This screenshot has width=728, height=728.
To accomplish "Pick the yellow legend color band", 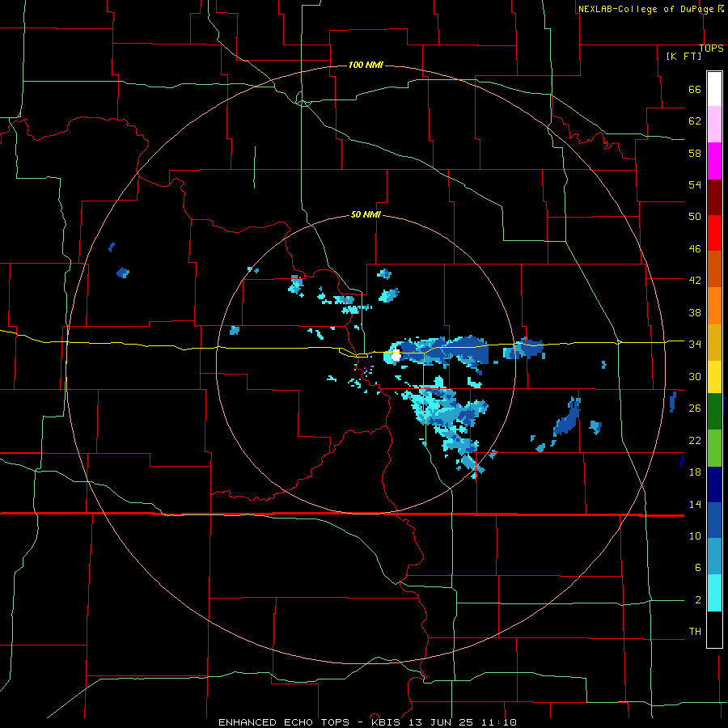I will (x=714, y=376).
